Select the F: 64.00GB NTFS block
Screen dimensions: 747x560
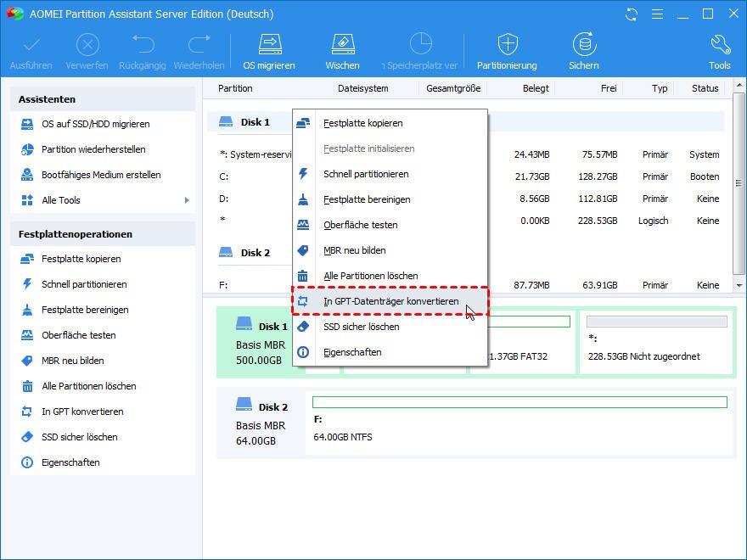[x=520, y=423]
